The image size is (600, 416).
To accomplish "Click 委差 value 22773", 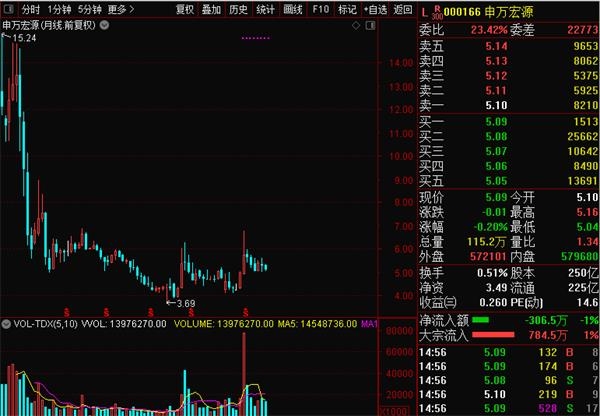I will point(583,30).
